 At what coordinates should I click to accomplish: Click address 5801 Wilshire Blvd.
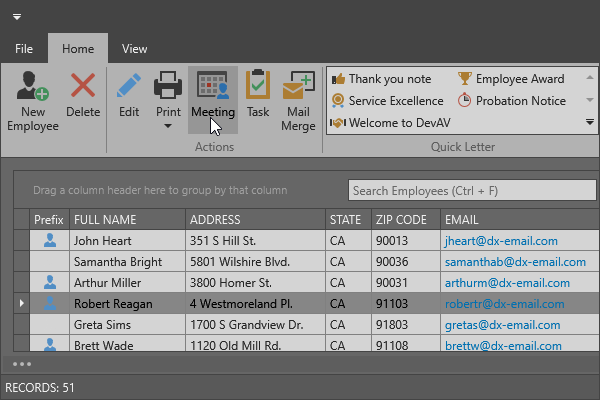point(255,262)
